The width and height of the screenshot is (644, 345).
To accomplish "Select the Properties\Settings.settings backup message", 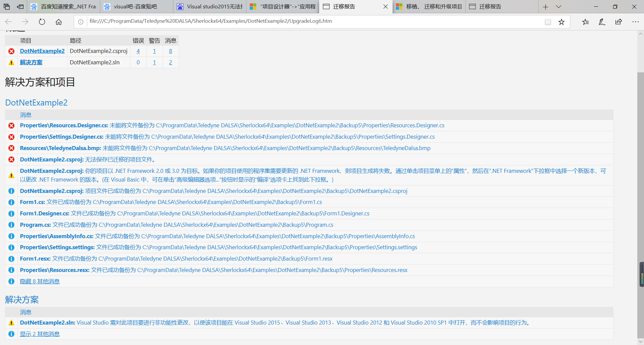I will click(x=218, y=247).
